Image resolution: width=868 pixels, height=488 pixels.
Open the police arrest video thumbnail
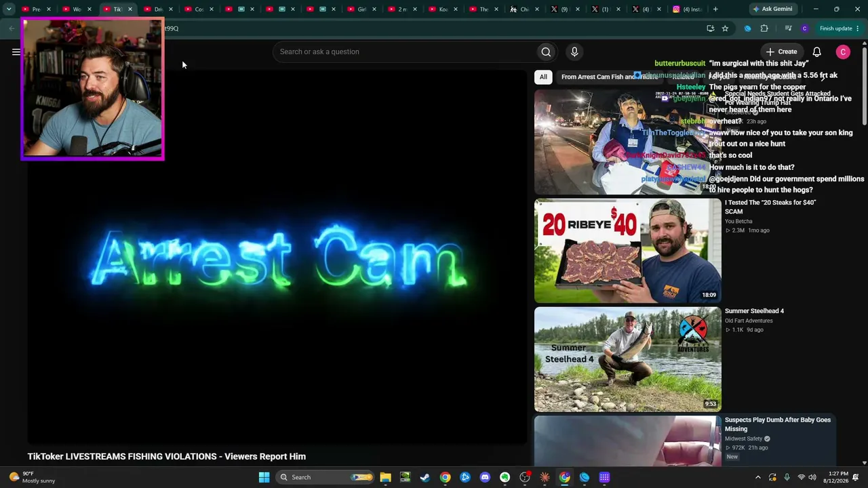pos(628,142)
